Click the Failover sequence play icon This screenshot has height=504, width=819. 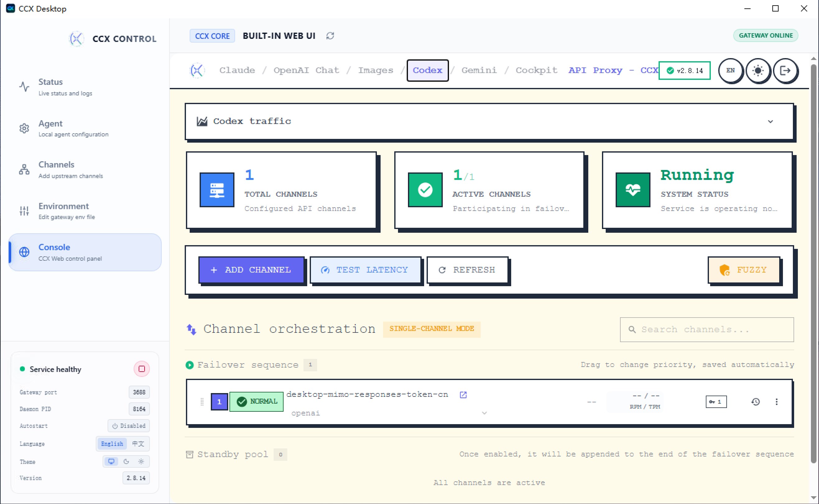[x=189, y=365]
